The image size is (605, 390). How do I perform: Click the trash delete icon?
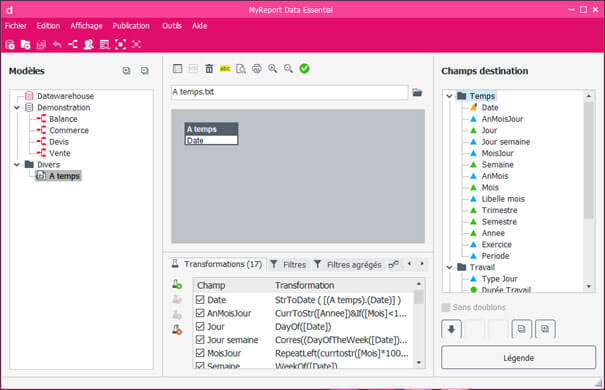209,69
